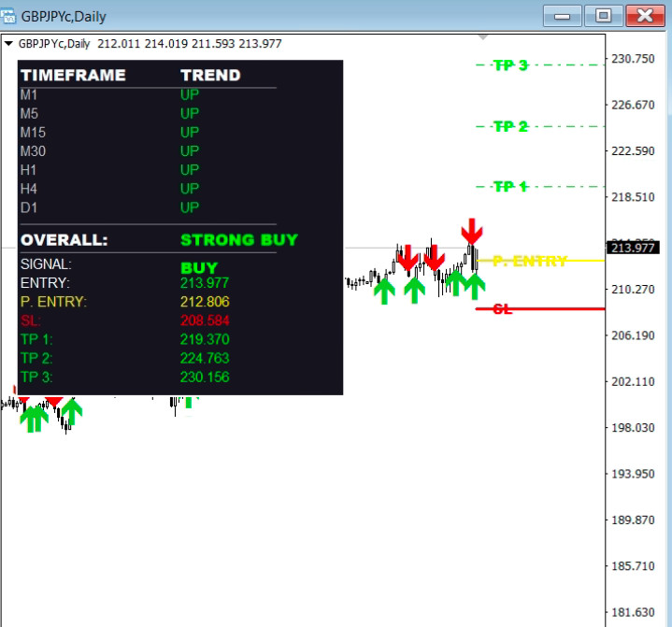The width and height of the screenshot is (672, 627).
Task: Click the price scale value 226.670
Action: 633,105
